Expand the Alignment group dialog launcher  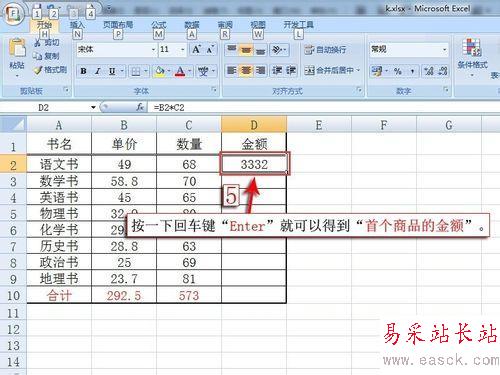tap(360, 90)
